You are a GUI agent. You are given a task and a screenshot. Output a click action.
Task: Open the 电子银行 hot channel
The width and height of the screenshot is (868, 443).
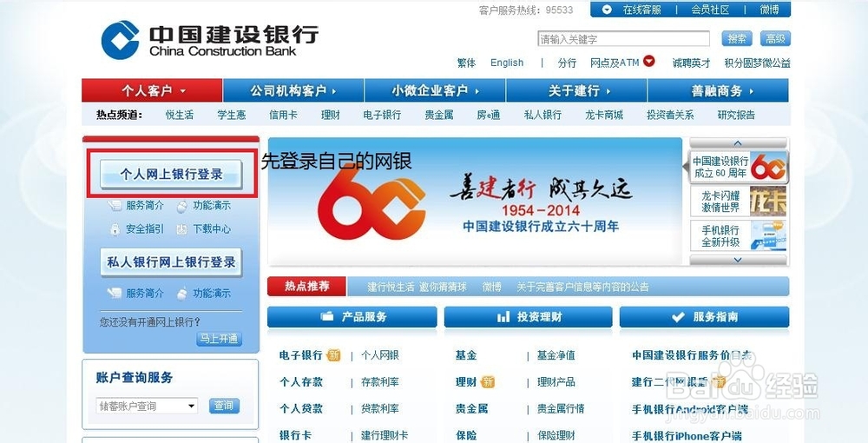click(382, 116)
